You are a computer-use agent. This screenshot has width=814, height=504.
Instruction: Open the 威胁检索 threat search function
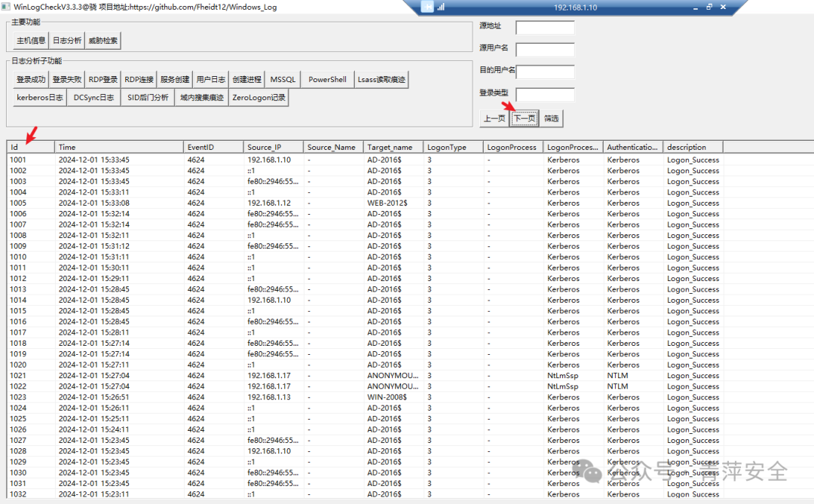pyautogui.click(x=103, y=41)
